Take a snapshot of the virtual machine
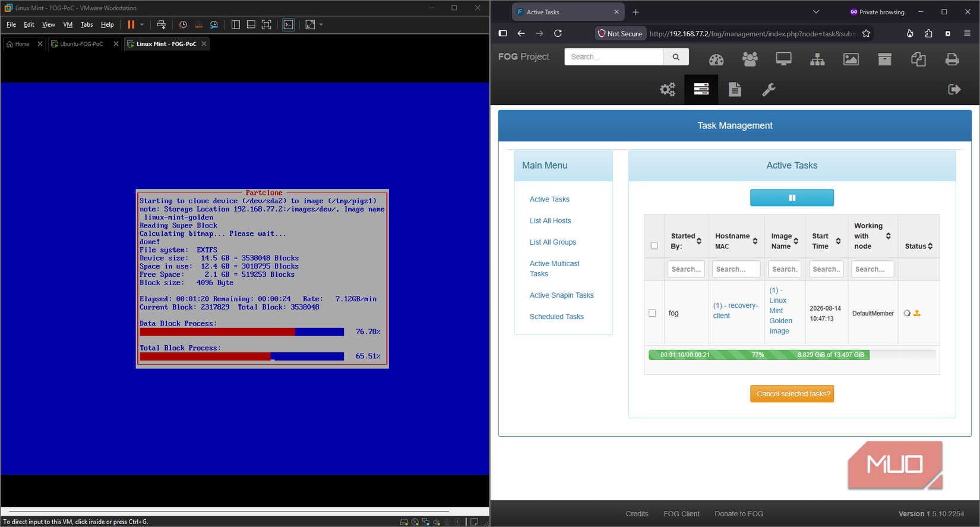The image size is (980, 527). coord(183,24)
